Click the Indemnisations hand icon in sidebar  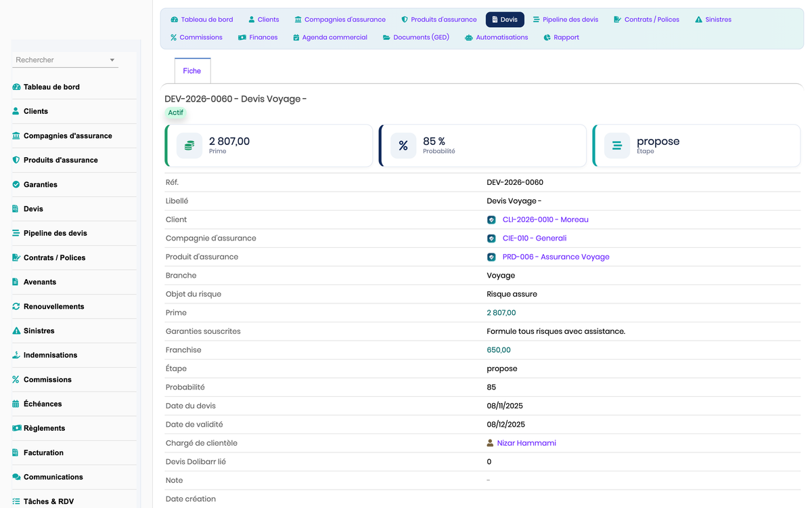pos(16,356)
